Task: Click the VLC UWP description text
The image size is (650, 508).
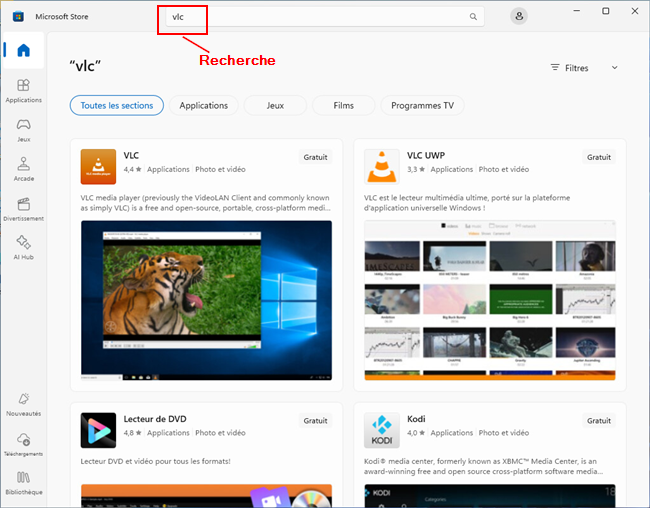Action: [x=467, y=203]
